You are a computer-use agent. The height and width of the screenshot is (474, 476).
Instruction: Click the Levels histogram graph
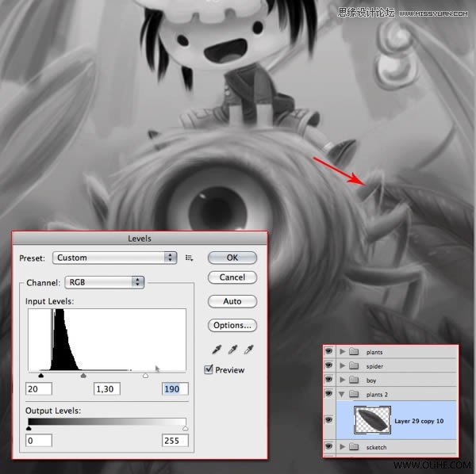pos(107,340)
